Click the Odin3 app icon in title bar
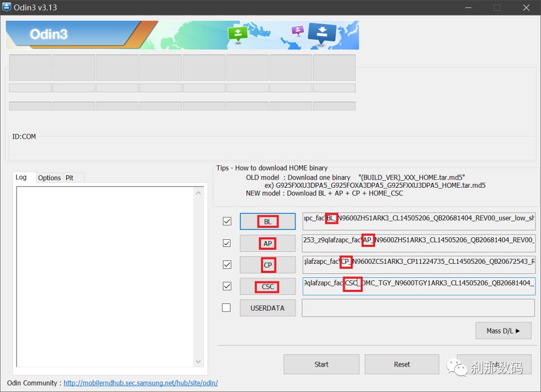This screenshot has width=541, height=392. [7, 7]
